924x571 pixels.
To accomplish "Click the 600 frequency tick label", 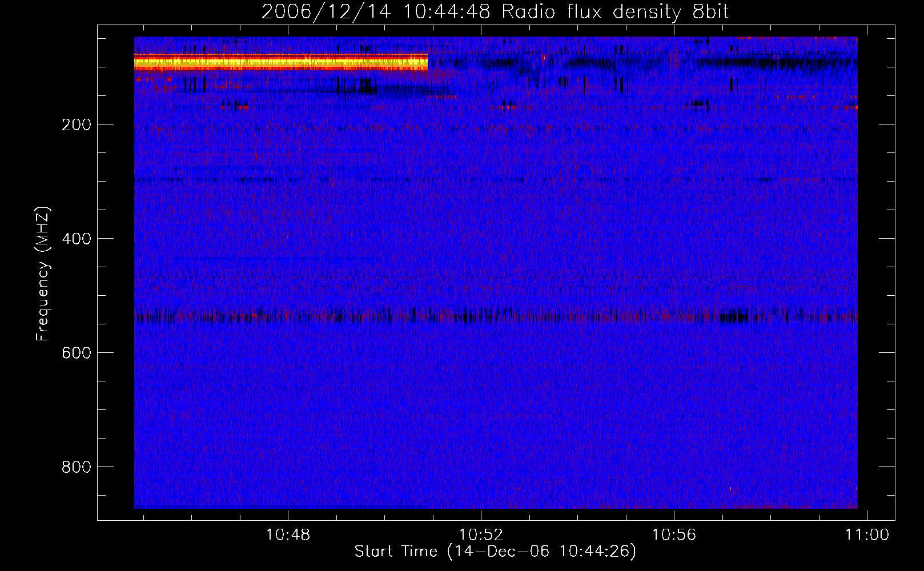I will coord(77,353).
